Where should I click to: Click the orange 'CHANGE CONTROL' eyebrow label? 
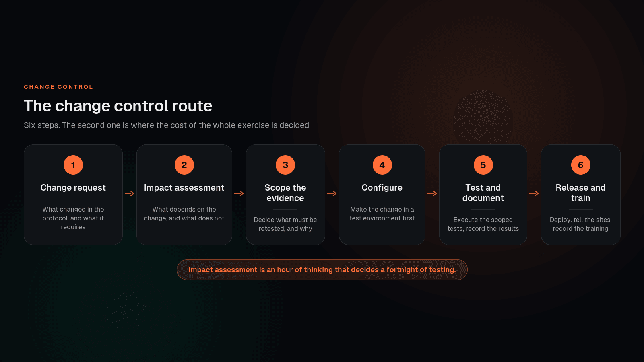(58, 87)
